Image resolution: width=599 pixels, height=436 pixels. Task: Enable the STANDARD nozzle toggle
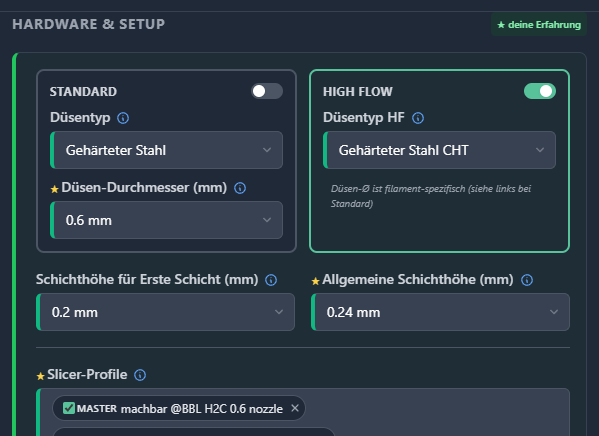(x=267, y=91)
